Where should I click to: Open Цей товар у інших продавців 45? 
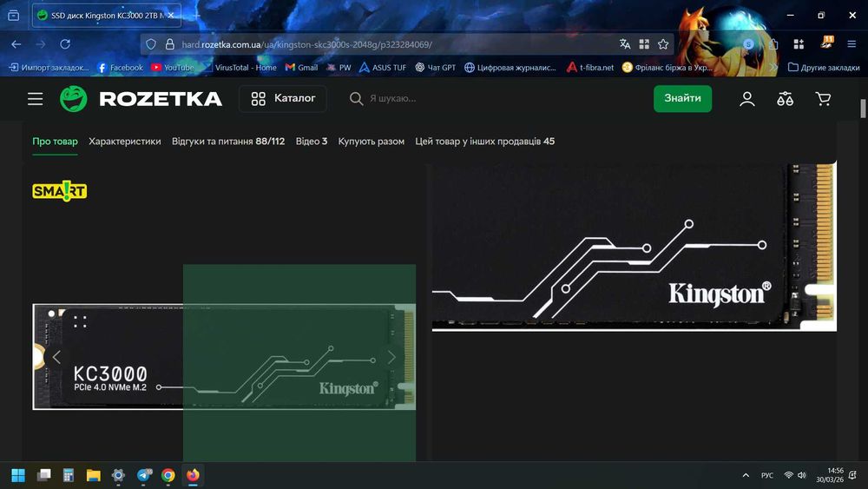[x=485, y=142]
